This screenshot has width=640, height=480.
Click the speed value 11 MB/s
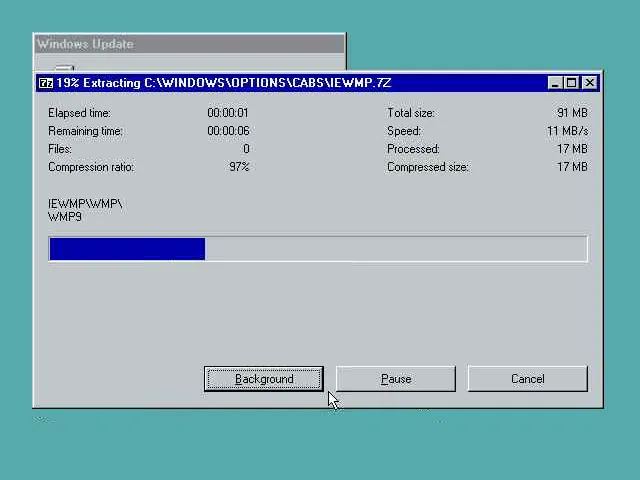click(567, 131)
